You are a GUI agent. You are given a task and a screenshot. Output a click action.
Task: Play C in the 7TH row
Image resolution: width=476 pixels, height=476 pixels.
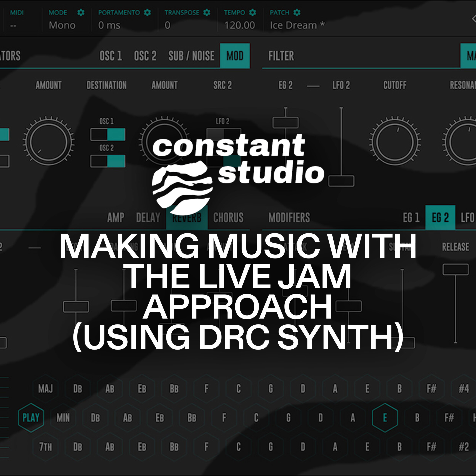tap(239, 447)
